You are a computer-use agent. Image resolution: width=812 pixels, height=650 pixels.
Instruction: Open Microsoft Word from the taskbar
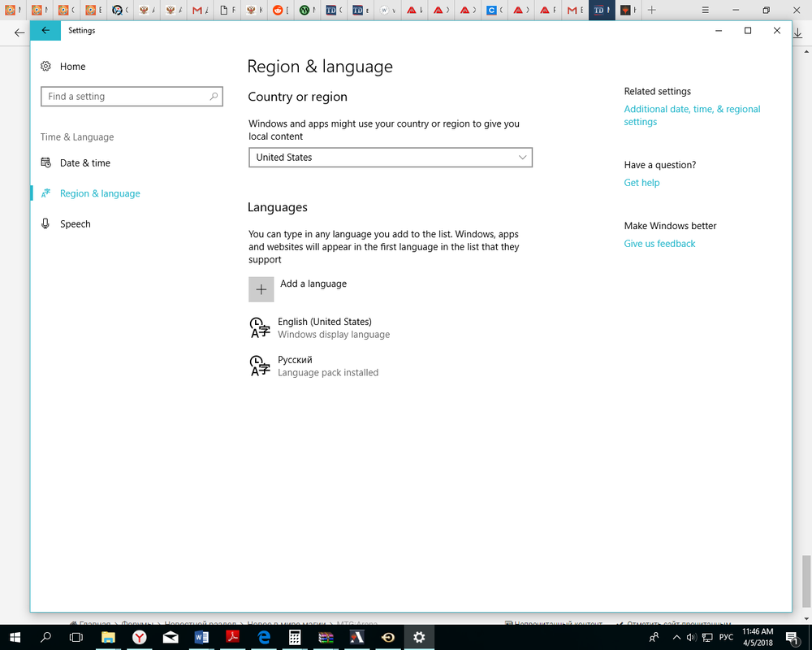pos(201,637)
